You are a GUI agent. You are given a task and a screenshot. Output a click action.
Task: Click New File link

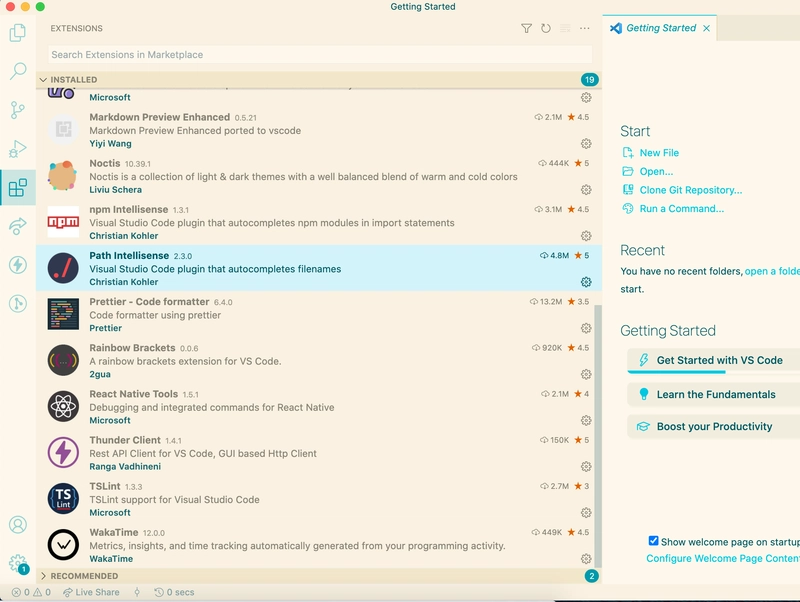tap(659, 153)
